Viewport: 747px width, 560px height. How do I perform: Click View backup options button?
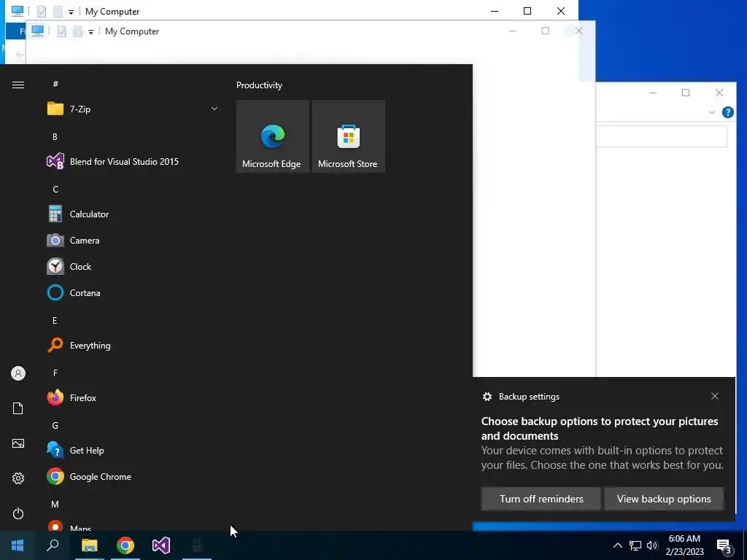click(664, 499)
